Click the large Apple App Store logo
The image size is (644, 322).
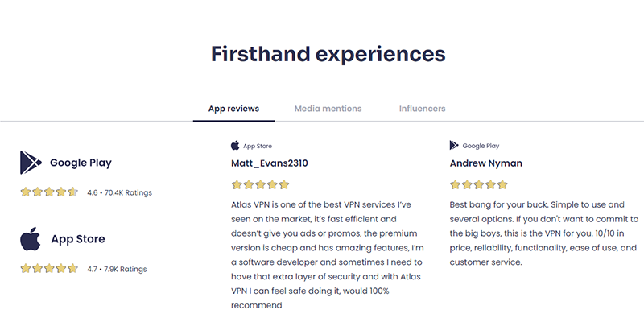click(x=31, y=238)
